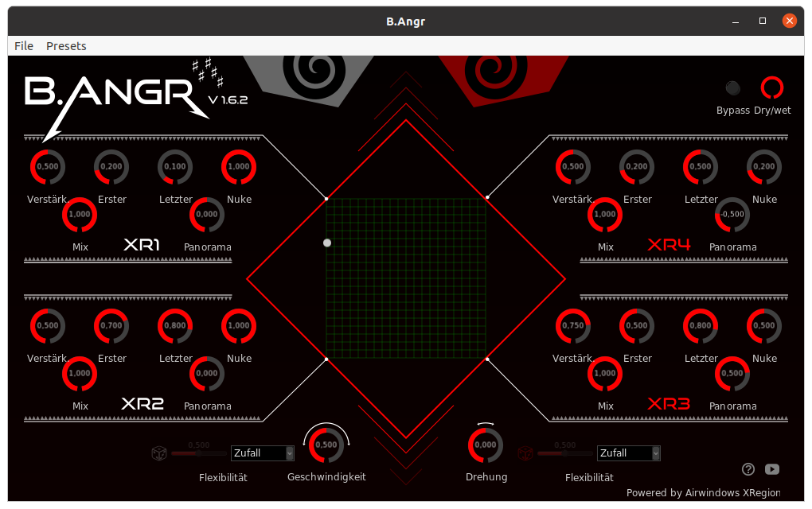
Task: Click the XR1 Erster dial
Action: (111, 167)
